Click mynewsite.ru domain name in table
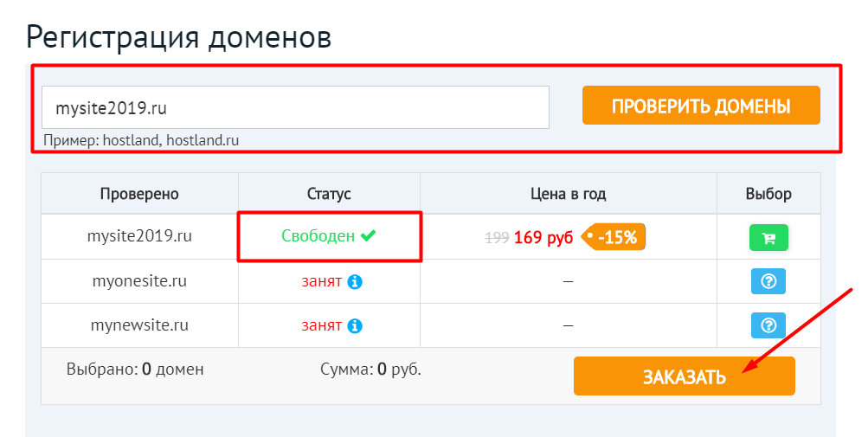868x437 pixels. [139, 325]
